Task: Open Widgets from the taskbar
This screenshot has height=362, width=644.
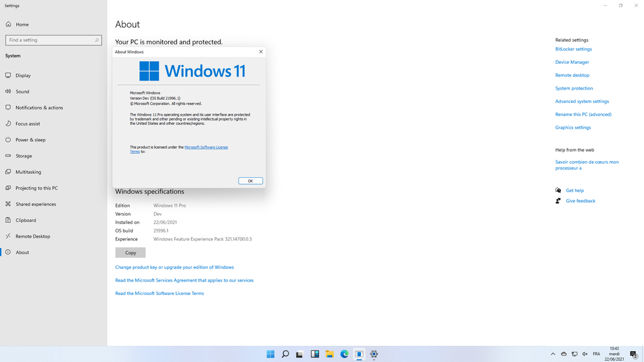Action: click(x=315, y=354)
